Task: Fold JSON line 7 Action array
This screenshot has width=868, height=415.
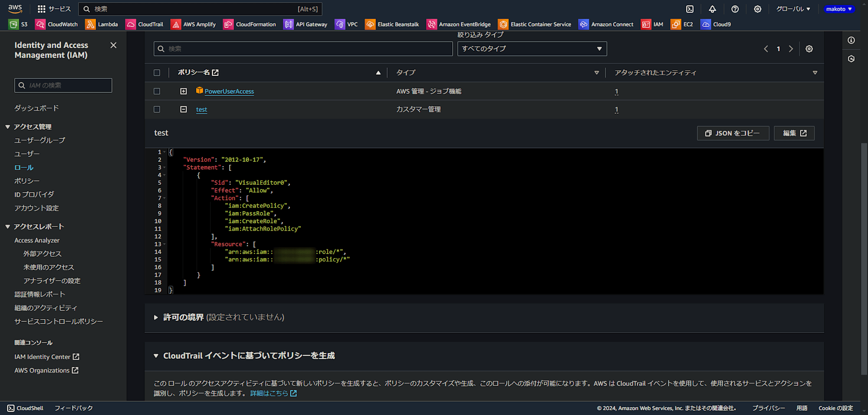Action: 164,198
